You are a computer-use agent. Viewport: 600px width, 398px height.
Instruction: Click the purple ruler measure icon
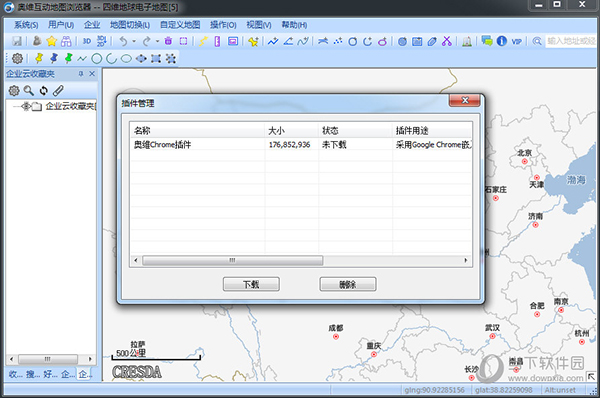click(217, 41)
